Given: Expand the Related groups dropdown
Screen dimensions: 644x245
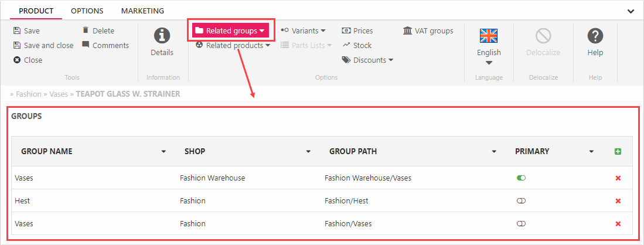Looking at the screenshot, I should [230, 30].
